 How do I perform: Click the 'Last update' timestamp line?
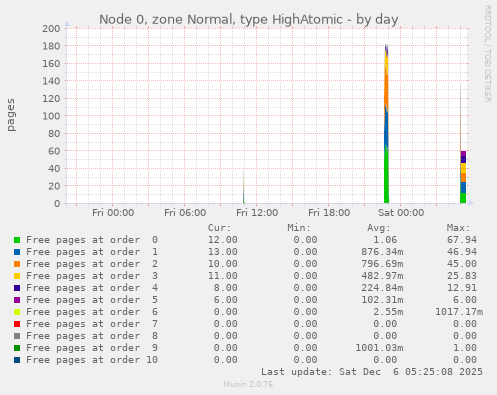click(372, 372)
